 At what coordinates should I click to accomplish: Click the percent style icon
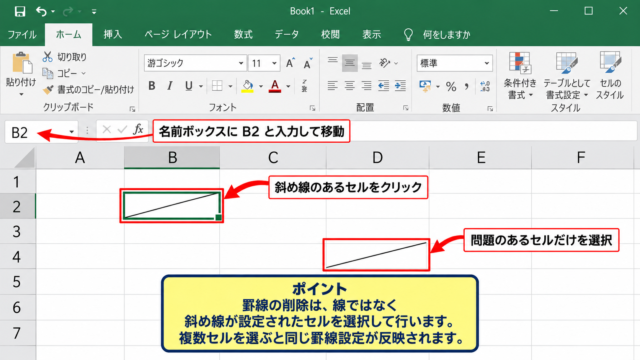[451, 86]
